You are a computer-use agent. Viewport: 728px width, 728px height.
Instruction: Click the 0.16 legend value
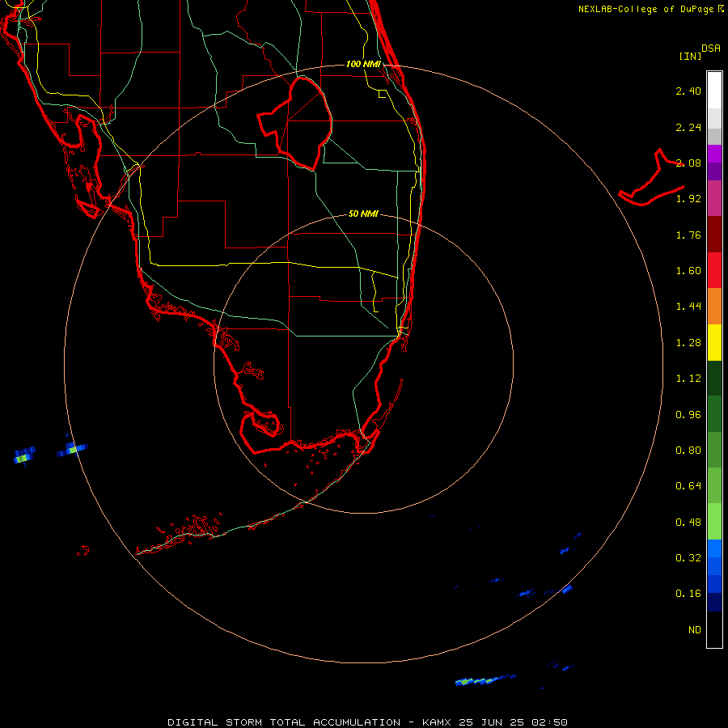click(688, 594)
